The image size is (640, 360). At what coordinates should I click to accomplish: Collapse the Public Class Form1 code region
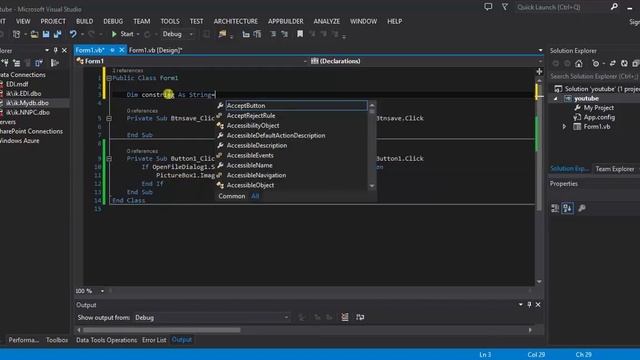[109, 78]
